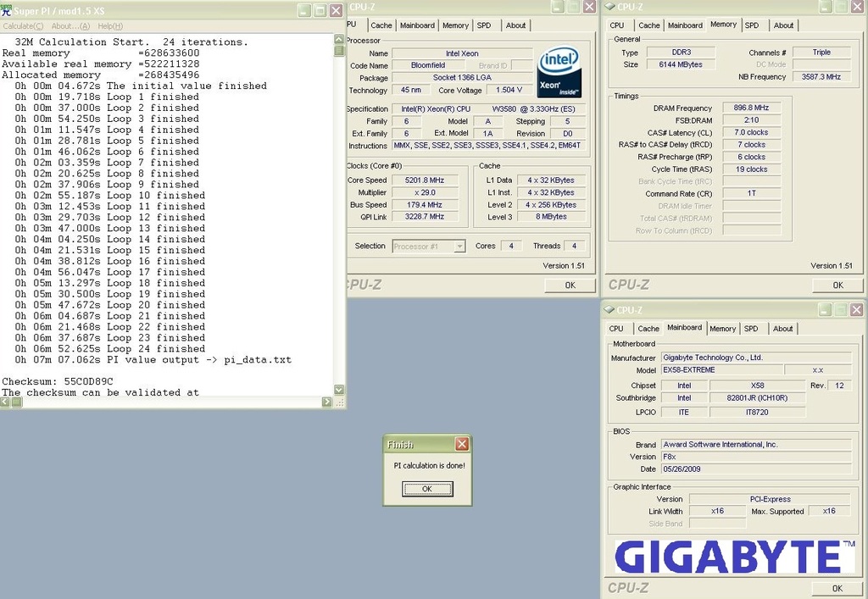Click the Code Name Bloomfield field
Viewport: 868px width, 599px height.
[x=428, y=65]
